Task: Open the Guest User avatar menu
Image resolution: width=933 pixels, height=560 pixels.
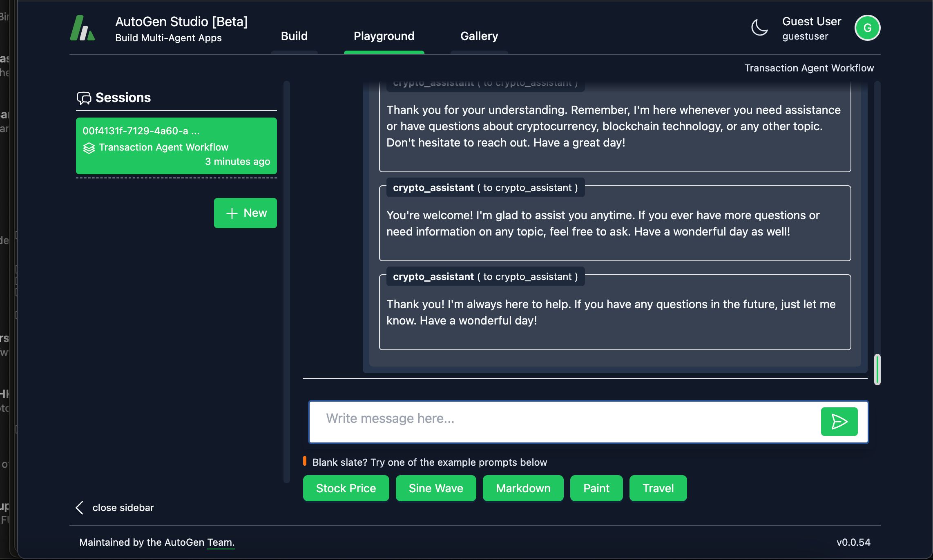Action: click(x=867, y=28)
